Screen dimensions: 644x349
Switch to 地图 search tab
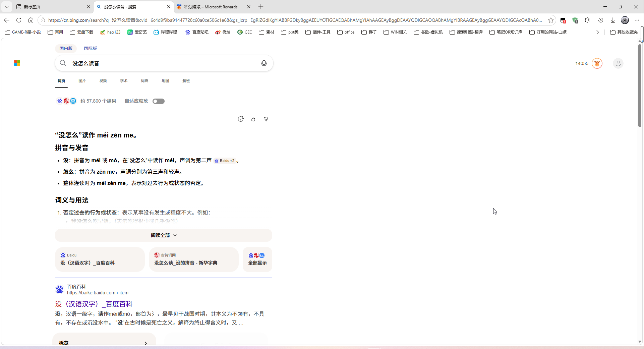click(x=165, y=81)
